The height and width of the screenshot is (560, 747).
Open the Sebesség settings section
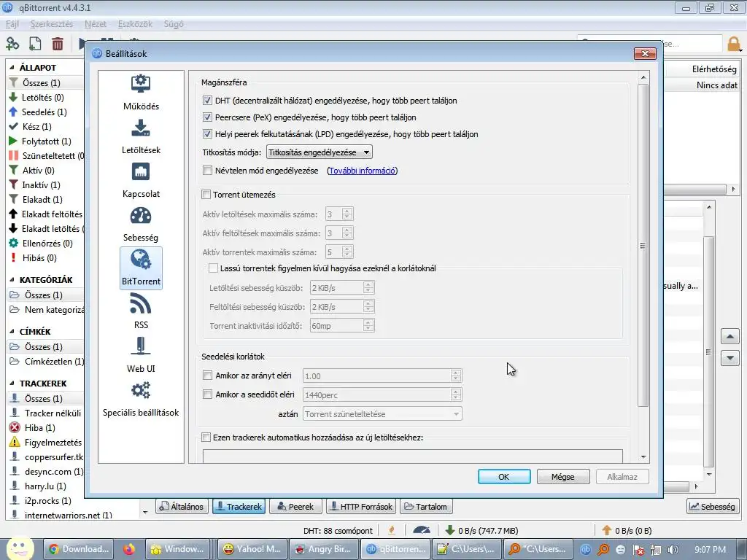(x=141, y=225)
